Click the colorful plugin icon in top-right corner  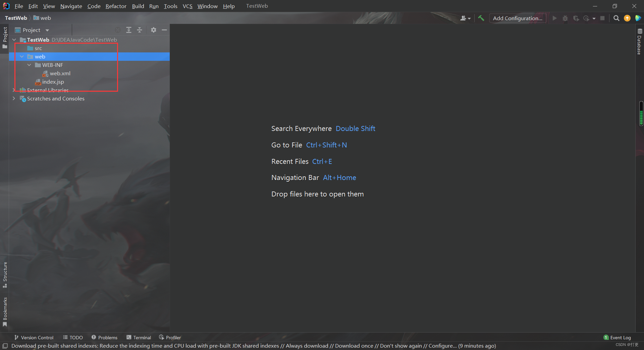pyautogui.click(x=638, y=18)
